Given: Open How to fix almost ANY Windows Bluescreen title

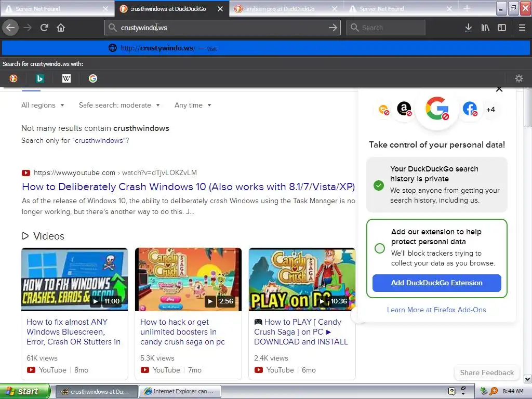Looking at the screenshot, I should (x=74, y=332).
